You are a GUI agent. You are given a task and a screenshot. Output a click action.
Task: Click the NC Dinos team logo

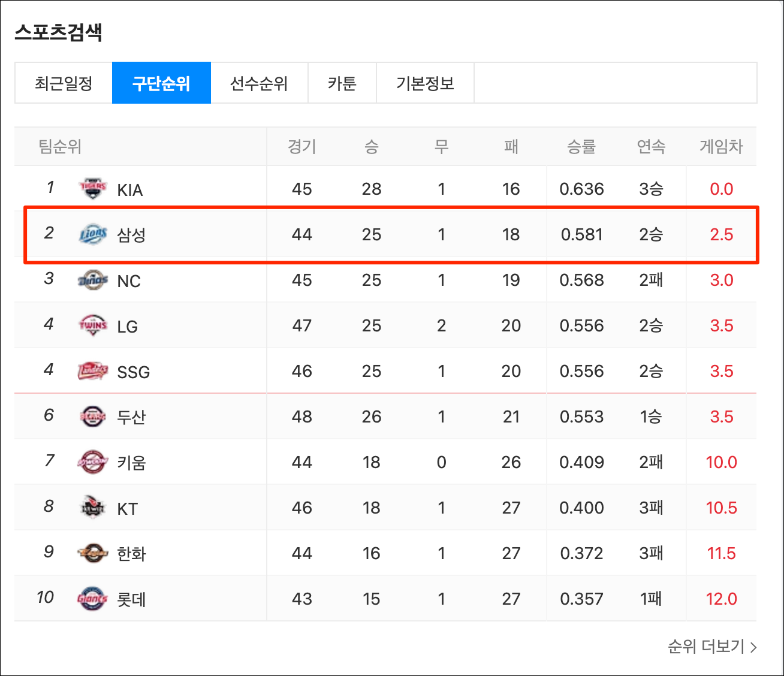[x=93, y=280]
